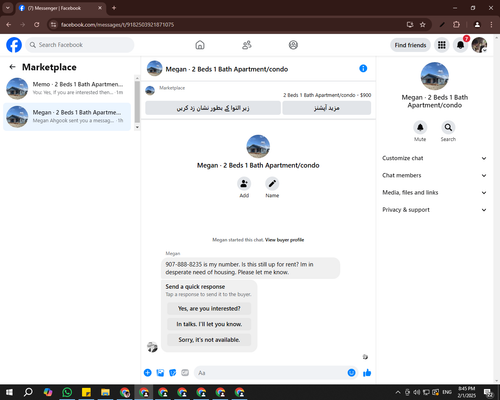Viewport: 500px width, 400px height.
Task: Open Megan listing thumbnail in chat header
Action: pos(155,68)
